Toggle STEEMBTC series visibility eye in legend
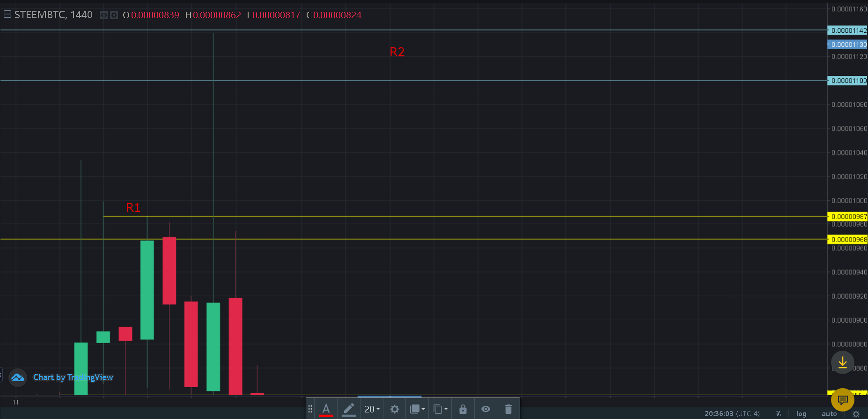Image resolution: width=868 pixels, height=419 pixels. (104, 15)
